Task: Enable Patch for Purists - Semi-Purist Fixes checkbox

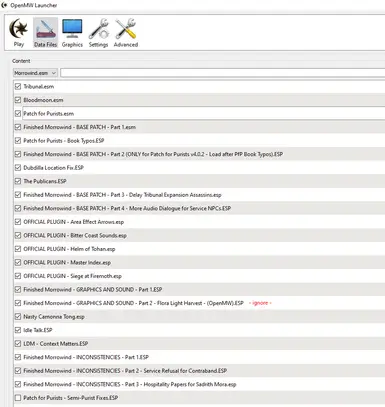Action: (x=18, y=398)
